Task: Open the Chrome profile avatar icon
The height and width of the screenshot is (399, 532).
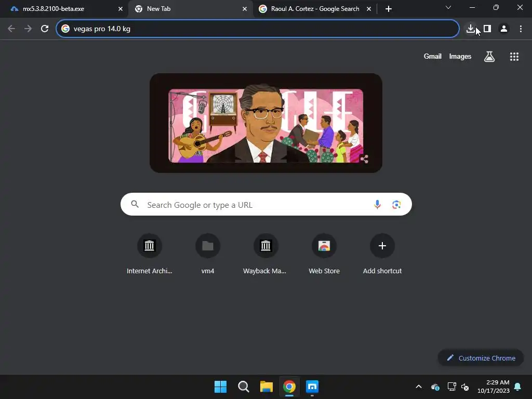Action: [504, 29]
